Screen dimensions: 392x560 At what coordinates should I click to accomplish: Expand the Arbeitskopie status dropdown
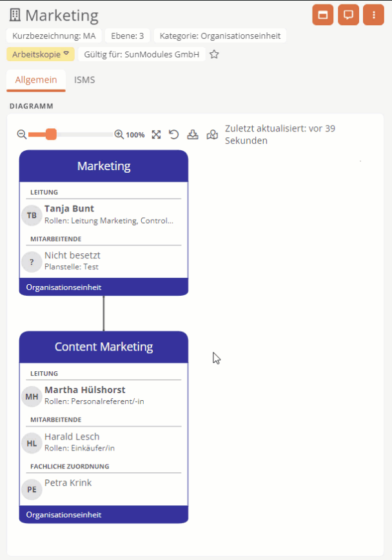coord(41,54)
